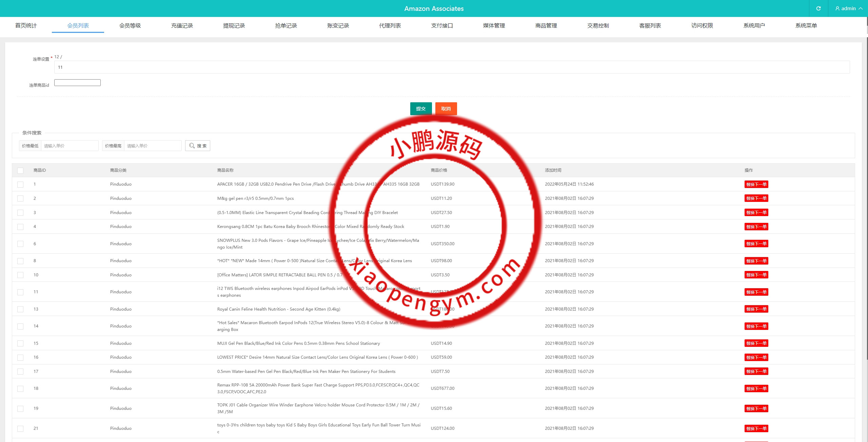Click price cell USDT677.00
This screenshot has height=442, width=868.
coord(442,388)
